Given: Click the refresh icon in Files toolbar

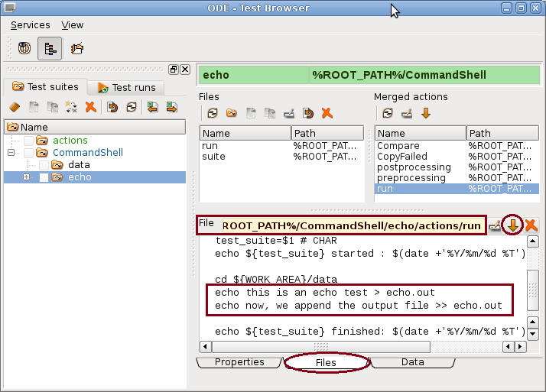Looking at the screenshot, I should [212, 113].
